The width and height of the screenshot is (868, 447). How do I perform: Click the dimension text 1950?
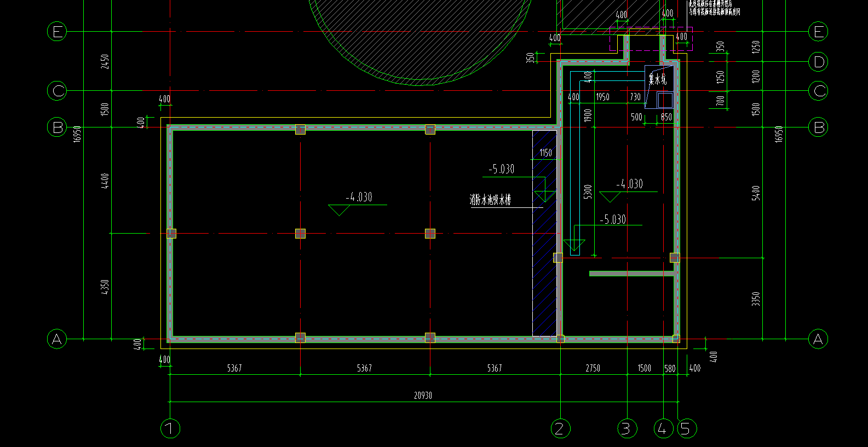coord(602,97)
